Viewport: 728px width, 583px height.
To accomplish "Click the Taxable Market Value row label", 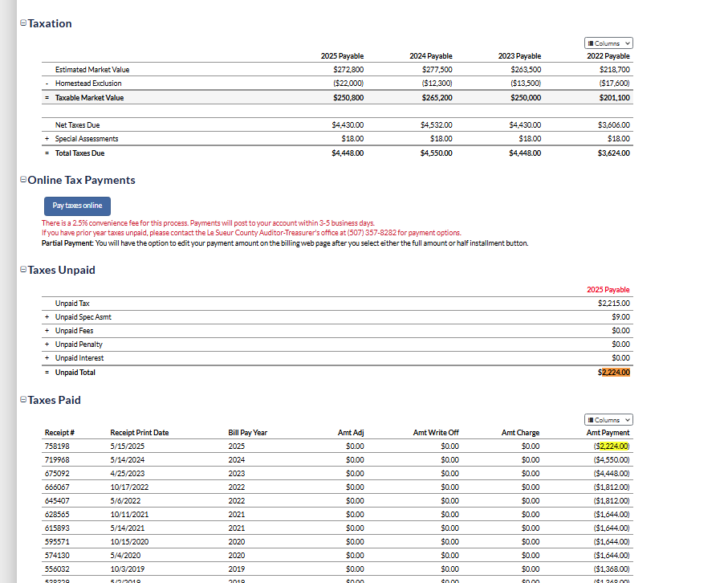I will [x=89, y=98].
